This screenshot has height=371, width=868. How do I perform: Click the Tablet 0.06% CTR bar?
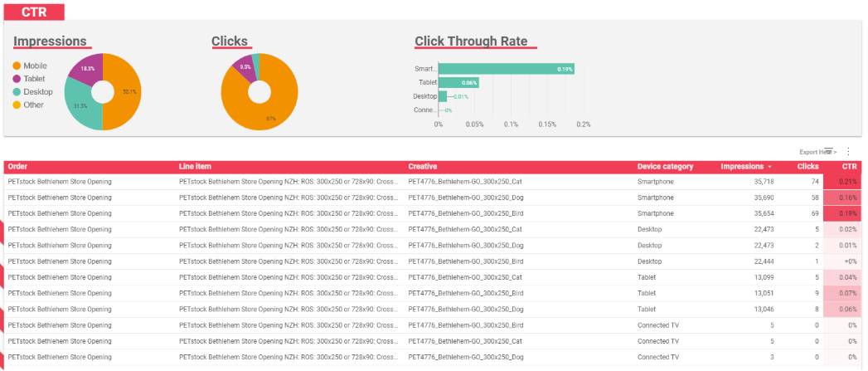pos(459,82)
